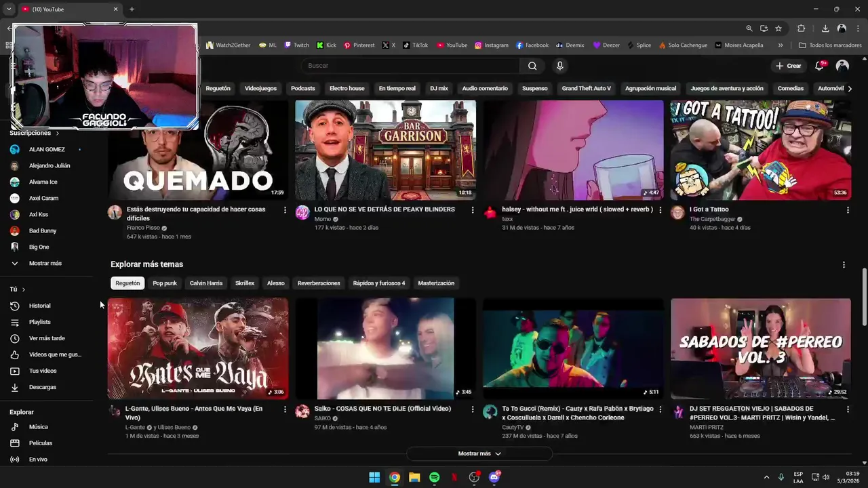Start voice search with microphone icon

[559, 66]
